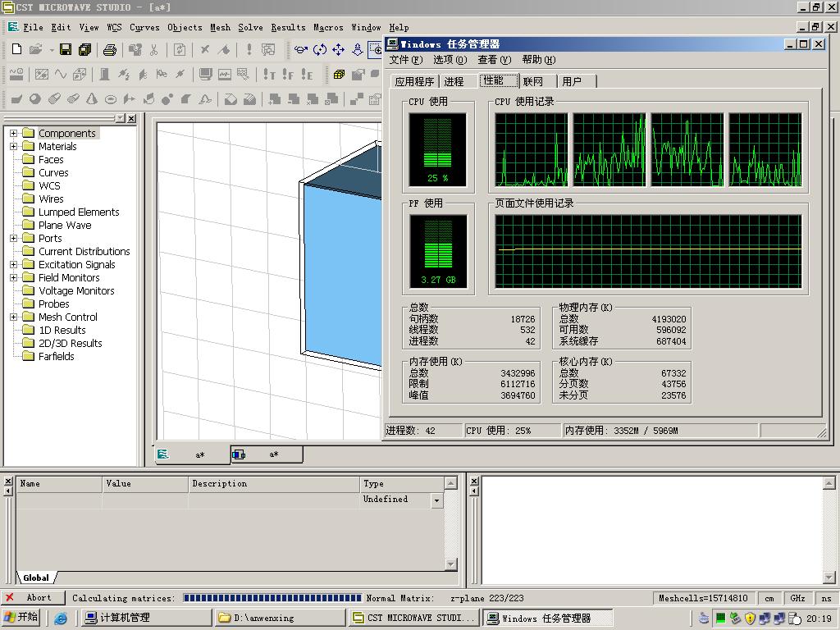Screen dimensions: 840x630
Task: Create a cone shape
Action: click(92, 99)
